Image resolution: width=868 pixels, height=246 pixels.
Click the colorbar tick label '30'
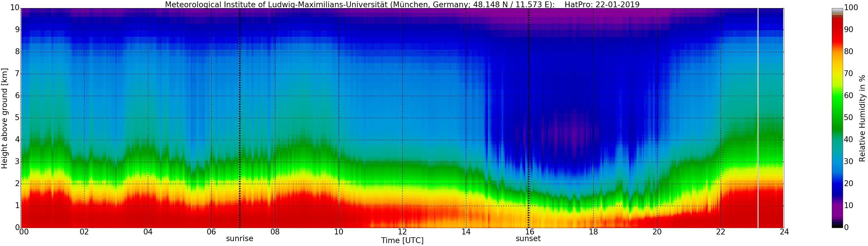848,161
